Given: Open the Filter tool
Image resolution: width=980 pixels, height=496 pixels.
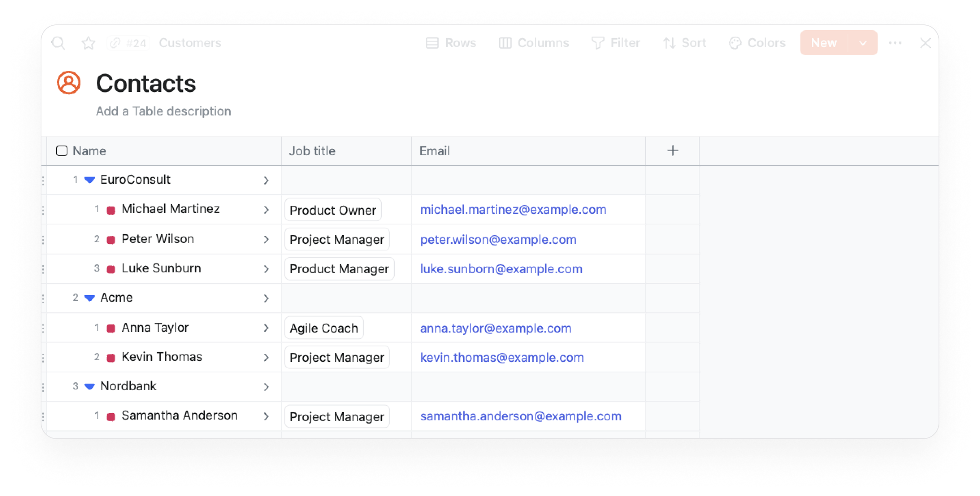Looking at the screenshot, I should (616, 43).
